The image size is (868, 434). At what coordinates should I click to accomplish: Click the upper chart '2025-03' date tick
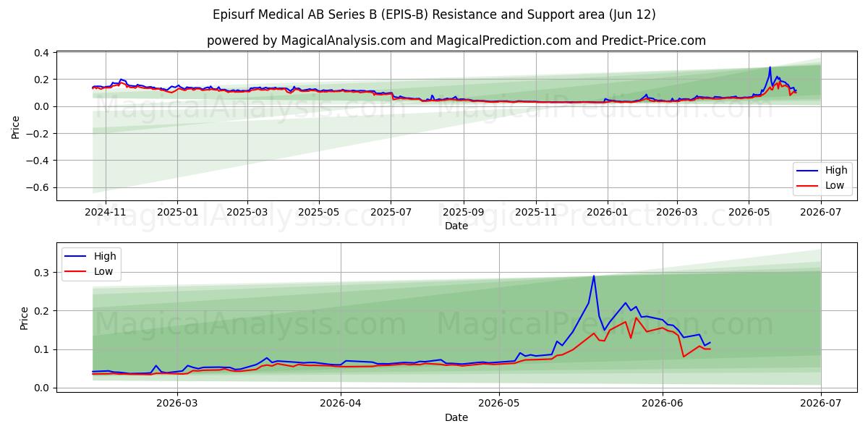point(247,213)
